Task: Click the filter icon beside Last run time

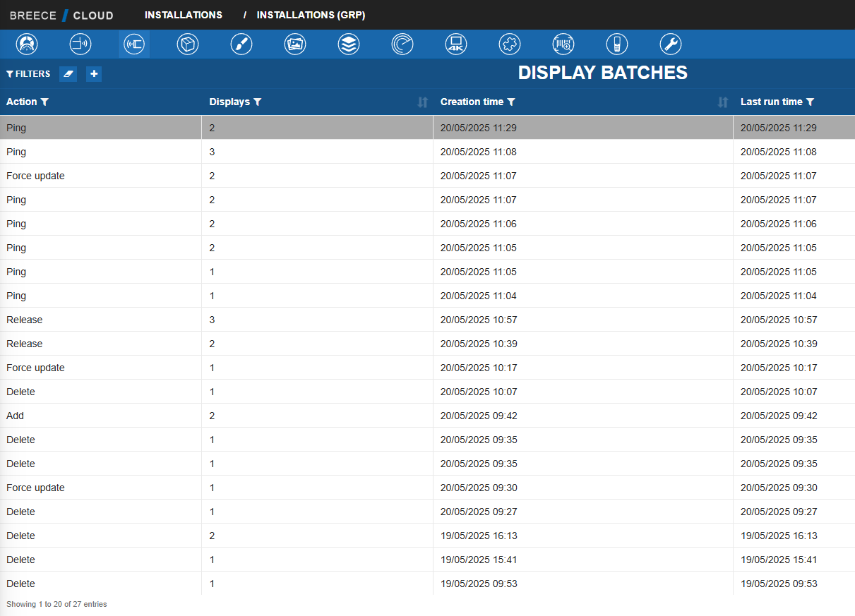Action: [x=810, y=102]
